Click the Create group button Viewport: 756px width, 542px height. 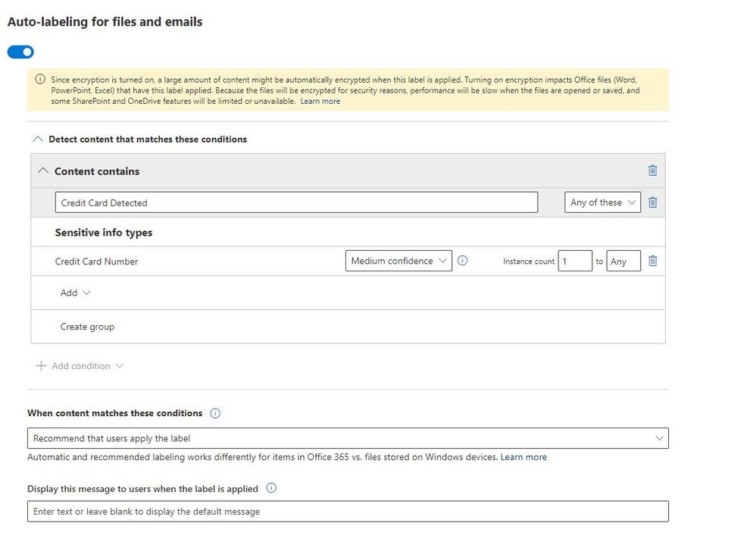87,327
